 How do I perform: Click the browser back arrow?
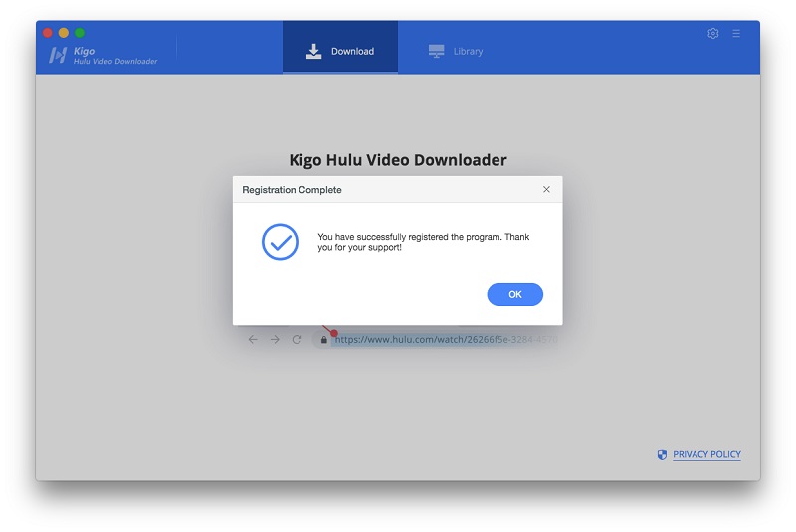(x=253, y=339)
